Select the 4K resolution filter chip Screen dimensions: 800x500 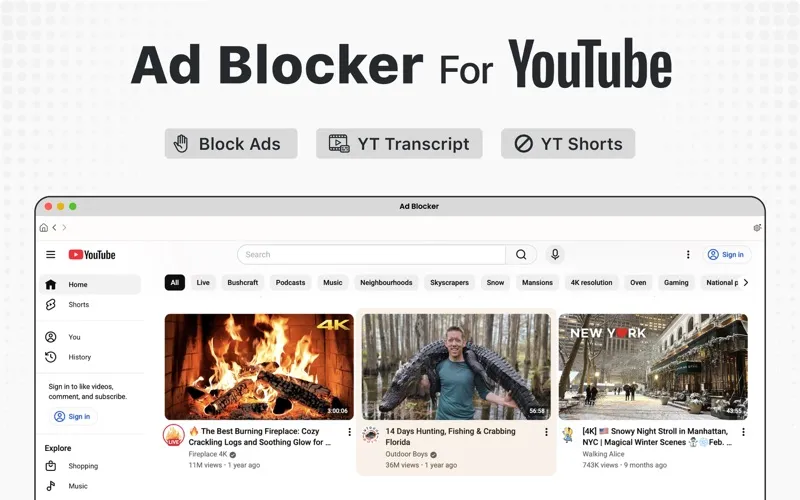(591, 283)
